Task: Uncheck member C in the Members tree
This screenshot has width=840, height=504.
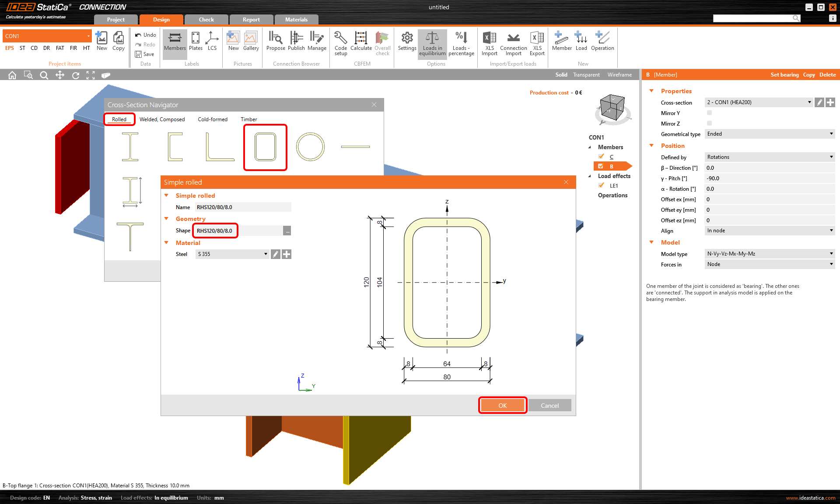Action: [602, 156]
